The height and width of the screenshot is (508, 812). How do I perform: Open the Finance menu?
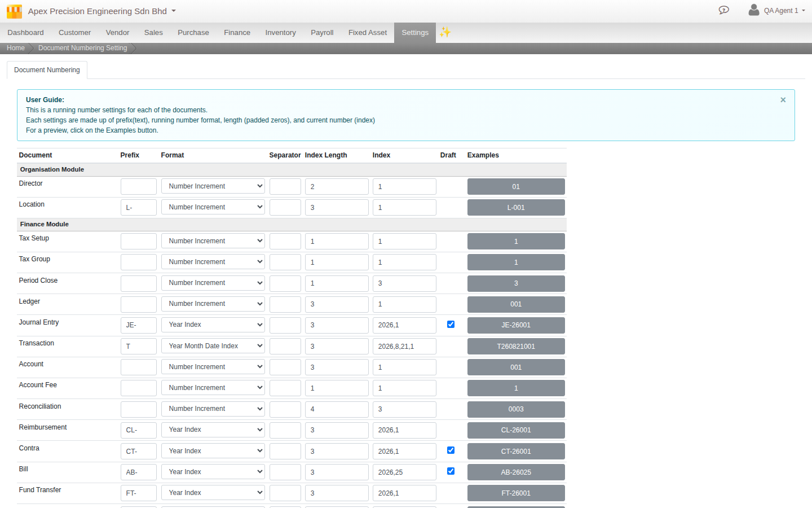tap(237, 33)
